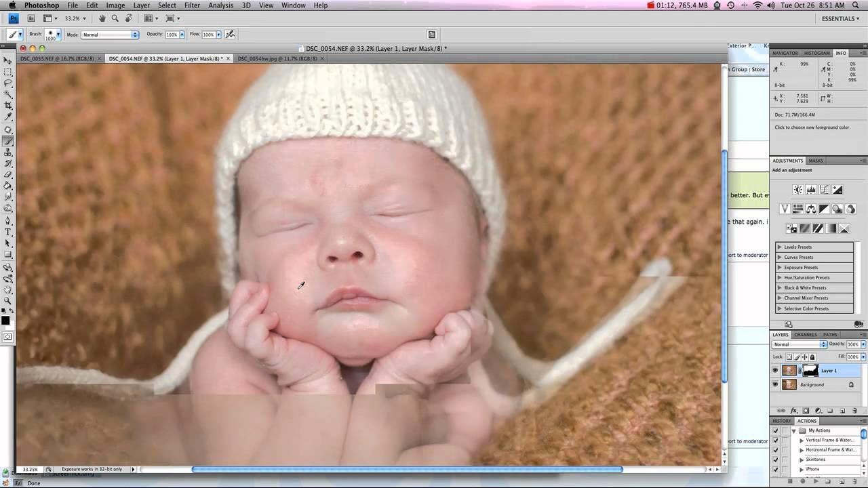This screenshot has height=488, width=868.
Task: Select the Brush tool in toolbox
Action: 8,141
